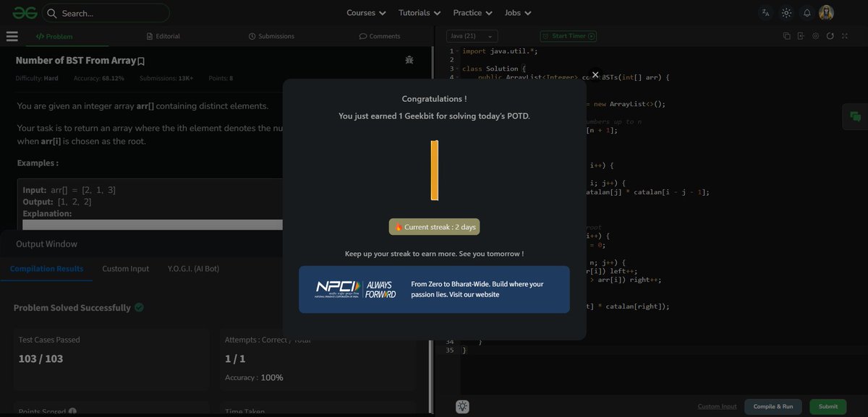Open the floating chat icon at right edge
The height and width of the screenshot is (417, 868).
click(x=855, y=116)
